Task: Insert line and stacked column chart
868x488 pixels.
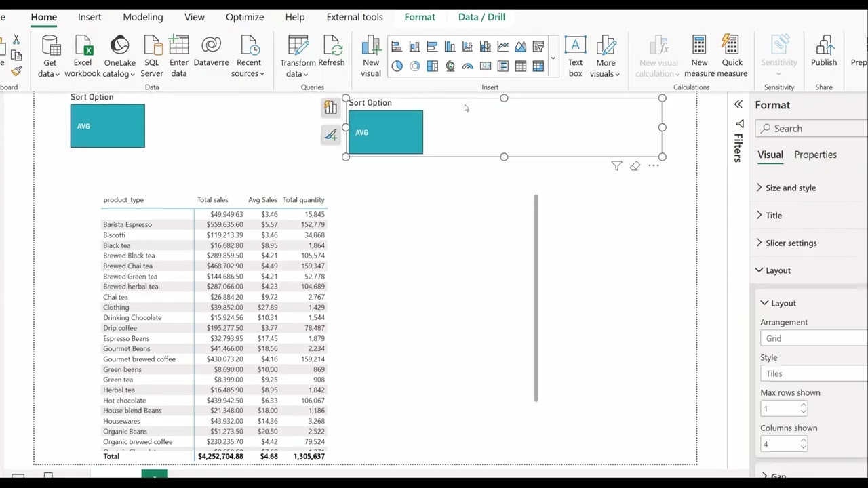Action: [x=467, y=47]
